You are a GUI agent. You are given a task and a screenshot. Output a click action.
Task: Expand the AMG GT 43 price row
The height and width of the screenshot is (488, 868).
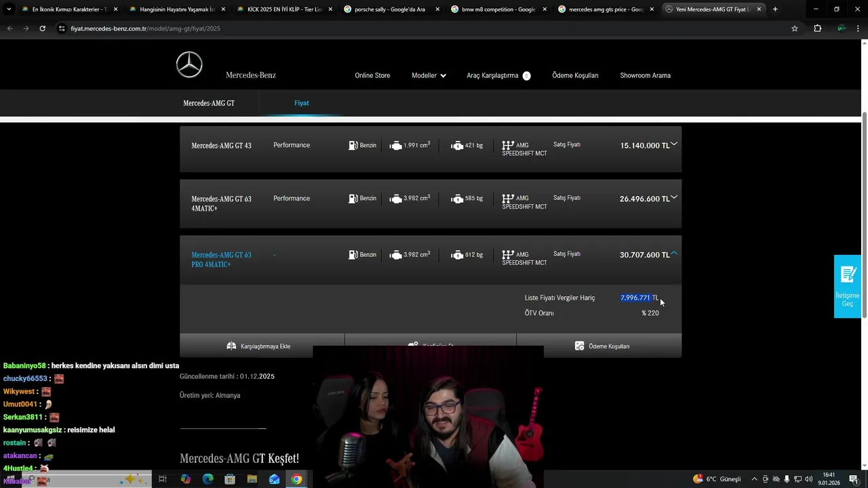[674, 144]
